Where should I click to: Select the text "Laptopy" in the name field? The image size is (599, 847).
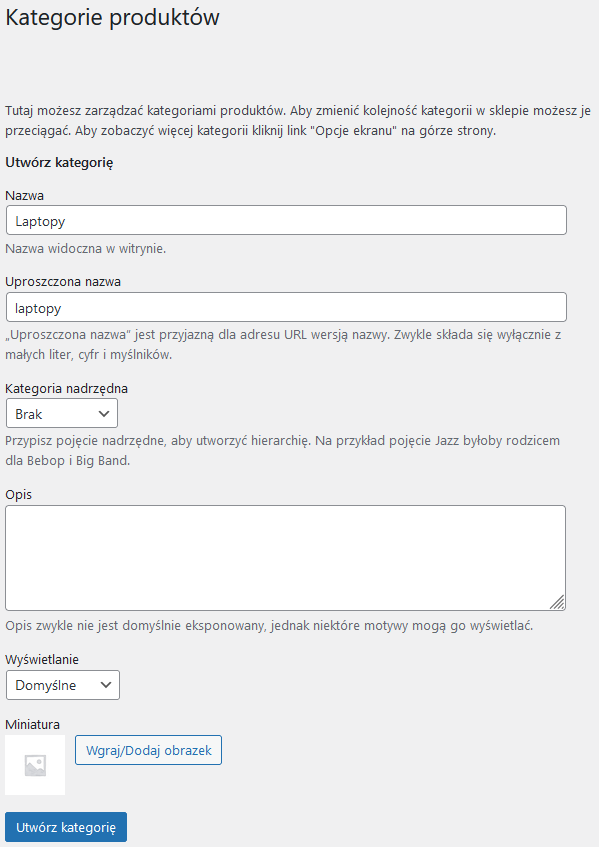(x=40, y=220)
